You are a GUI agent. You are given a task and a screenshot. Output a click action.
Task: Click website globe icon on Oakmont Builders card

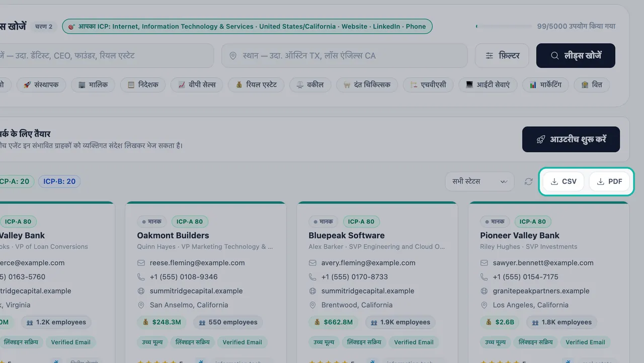click(141, 291)
